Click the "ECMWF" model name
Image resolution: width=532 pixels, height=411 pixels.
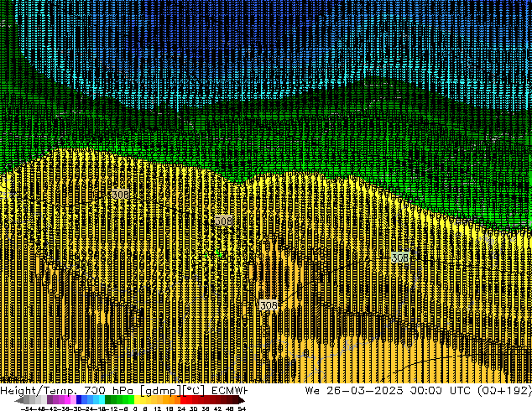pos(229,391)
